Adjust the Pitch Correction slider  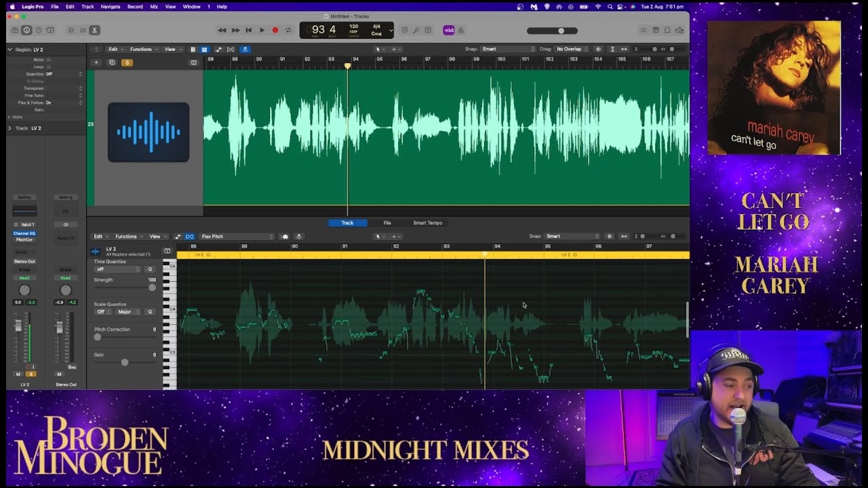tap(125, 337)
